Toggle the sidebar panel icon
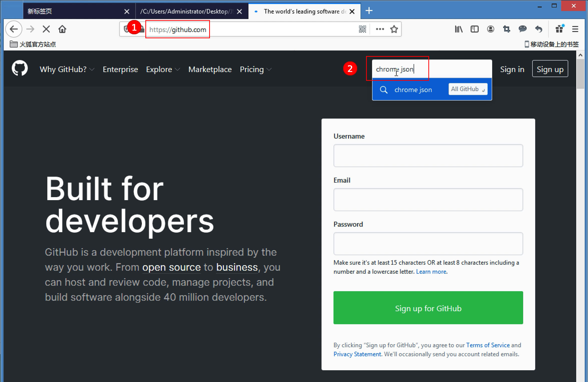588x382 pixels. pyautogui.click(x=475, y=29)
